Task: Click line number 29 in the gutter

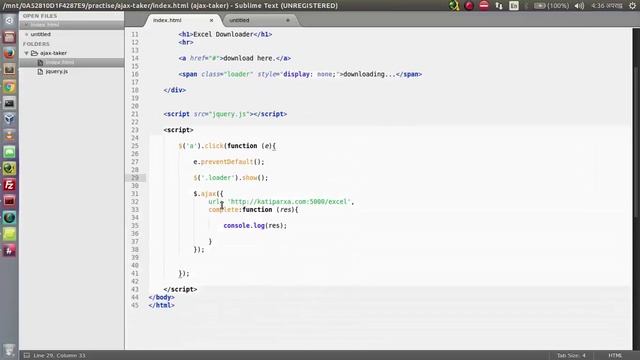Action: (135, 178)
